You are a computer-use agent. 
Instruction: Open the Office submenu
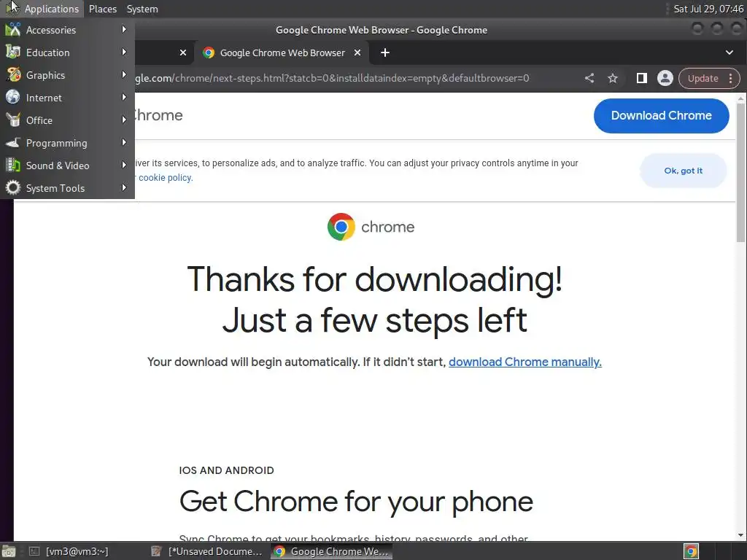coord(67,120)
